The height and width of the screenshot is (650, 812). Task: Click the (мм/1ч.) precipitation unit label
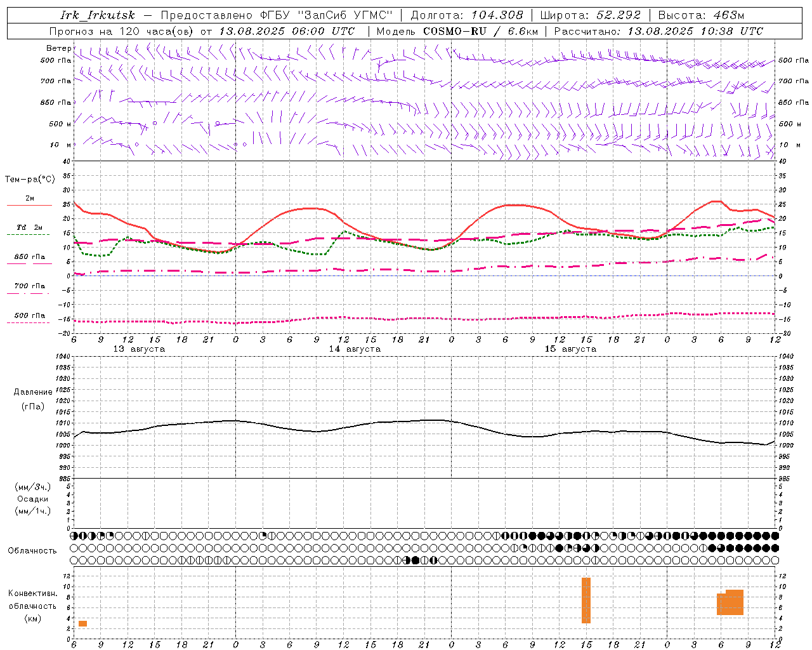(x=33, y=511)
